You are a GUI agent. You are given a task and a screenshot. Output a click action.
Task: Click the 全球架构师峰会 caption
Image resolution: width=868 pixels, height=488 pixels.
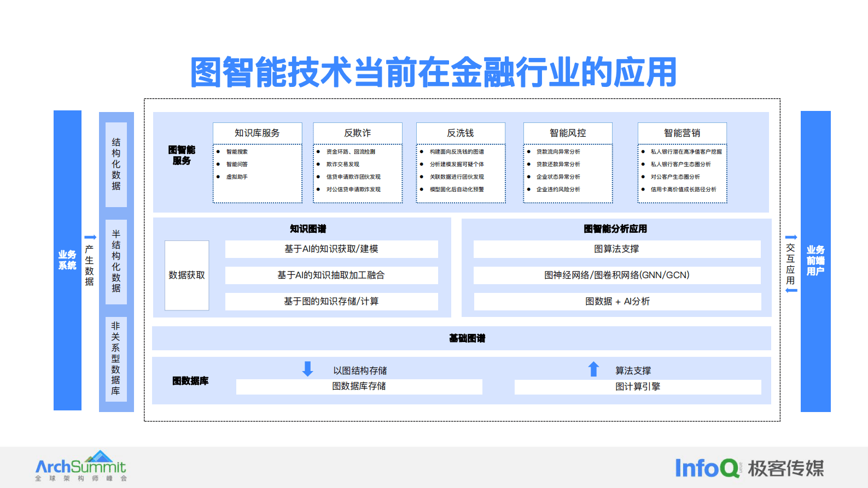click(81, 478)
